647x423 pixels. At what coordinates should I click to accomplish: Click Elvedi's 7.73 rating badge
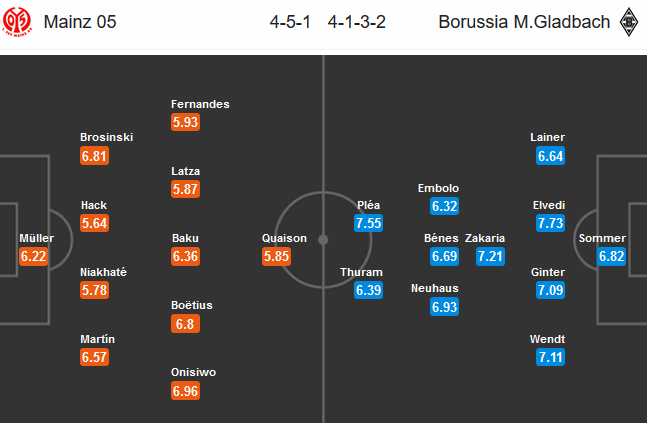click(550, 223)
